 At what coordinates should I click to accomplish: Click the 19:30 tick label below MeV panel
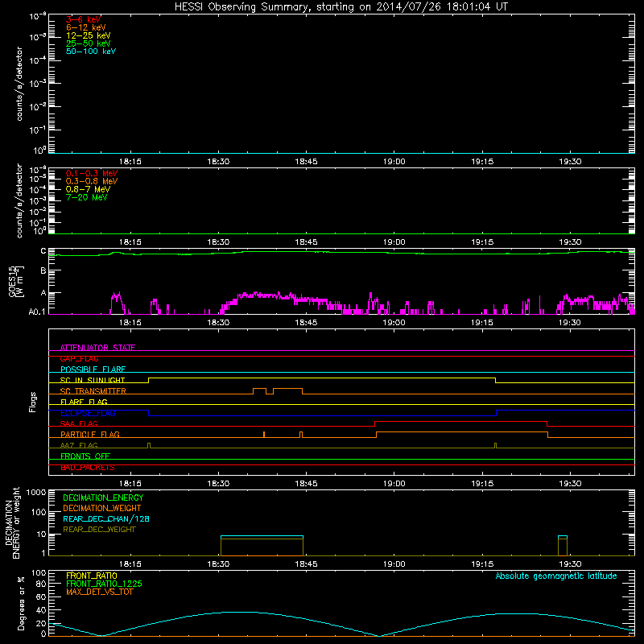pyautogui.click(x=570, y=242)
